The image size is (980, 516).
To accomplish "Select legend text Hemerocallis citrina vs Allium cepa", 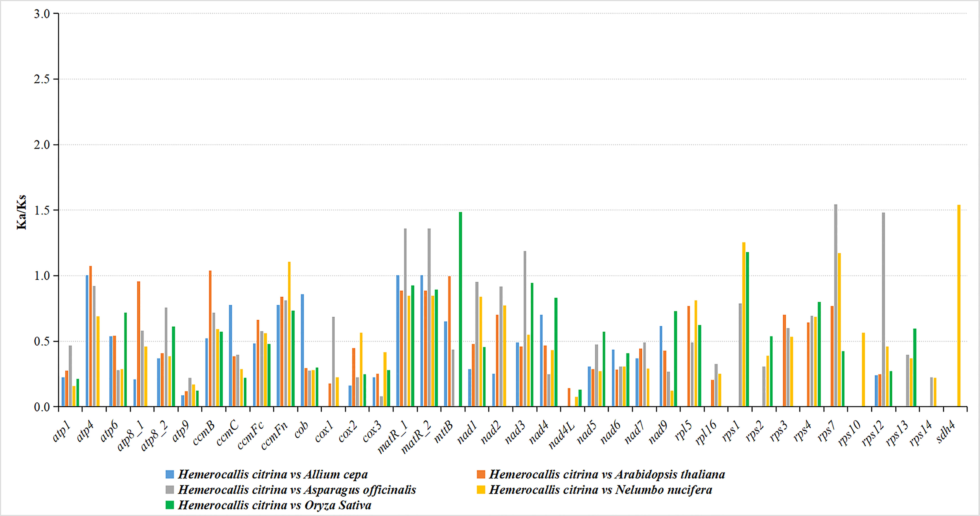I will coord(273,475).
